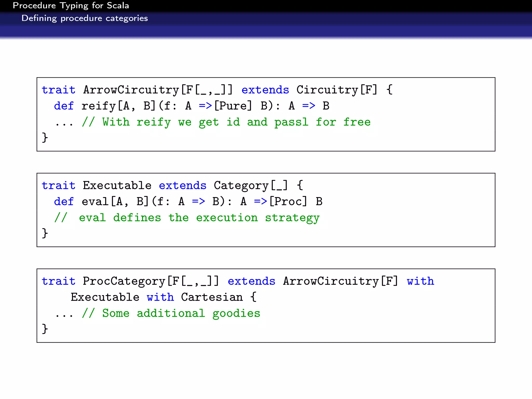Click the closing brace of the ProcCategory box
This screenshot has height=399, width=532.
point(45,329)
